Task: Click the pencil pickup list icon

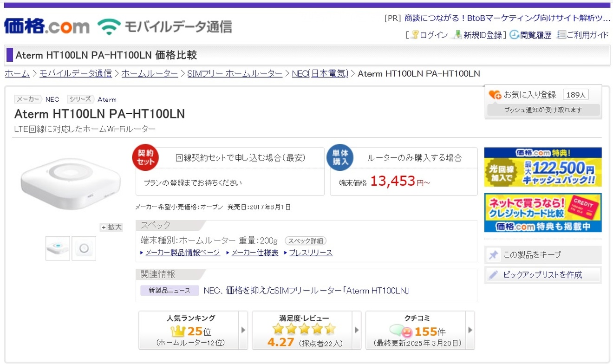Action: pyautogui.click(x=494, y=274)
